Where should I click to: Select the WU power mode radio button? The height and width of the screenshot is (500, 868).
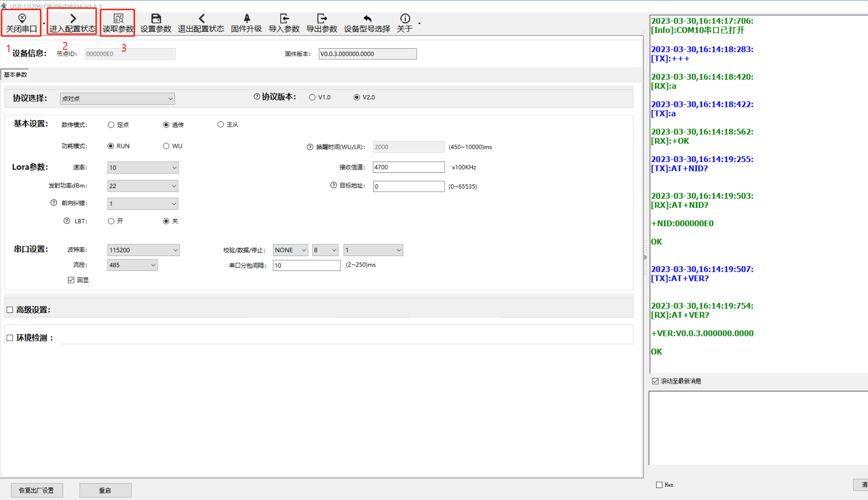point(166,146)
